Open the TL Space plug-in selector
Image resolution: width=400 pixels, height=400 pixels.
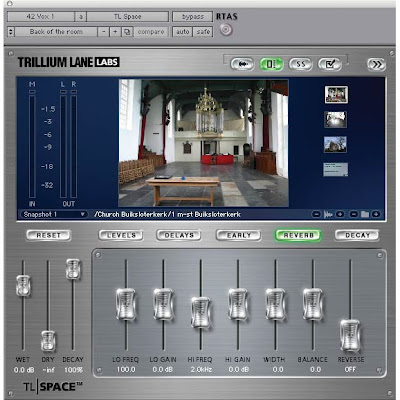(x=128, y=16)
